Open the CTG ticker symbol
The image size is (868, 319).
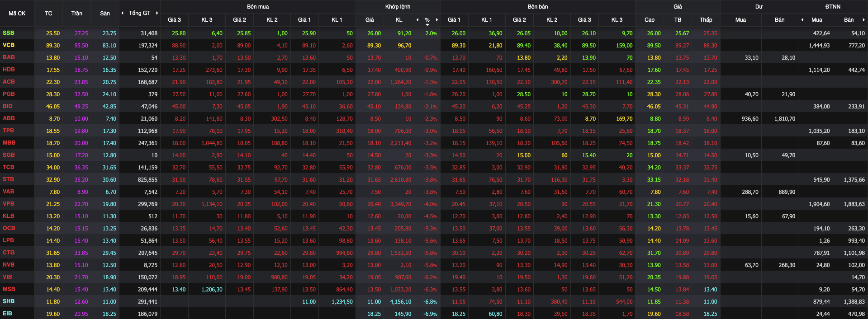(8, 253)
